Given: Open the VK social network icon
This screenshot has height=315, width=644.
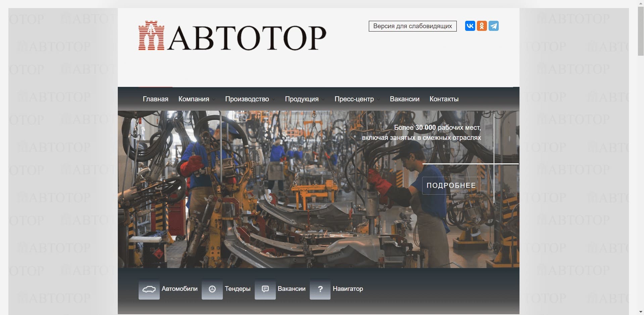Looking at the screenshot, I should (470, 26).
